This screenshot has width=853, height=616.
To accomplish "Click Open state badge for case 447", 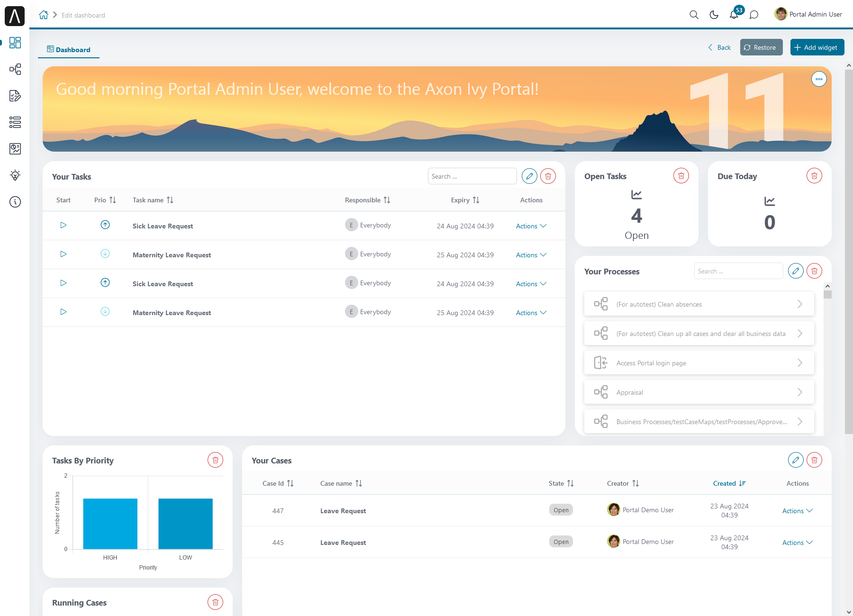I will [561, 510].
